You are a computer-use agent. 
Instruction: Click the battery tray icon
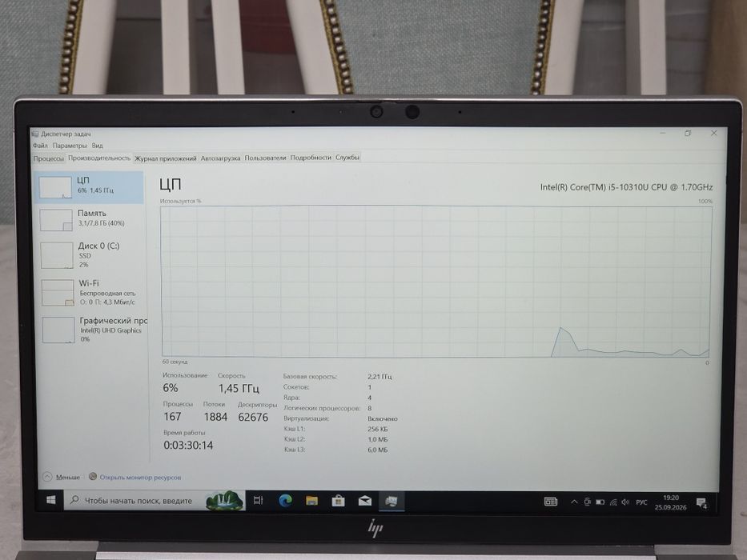pos(600,502)
